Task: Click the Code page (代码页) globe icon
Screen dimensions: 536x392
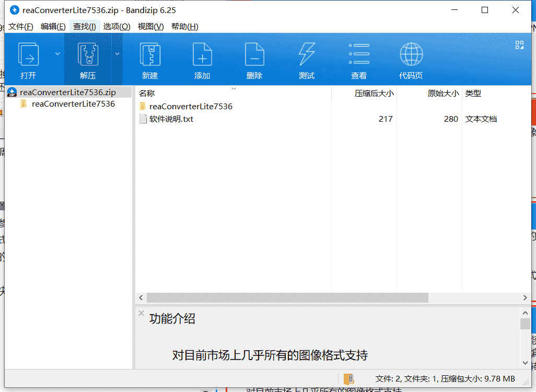Action: pos(411,54)
